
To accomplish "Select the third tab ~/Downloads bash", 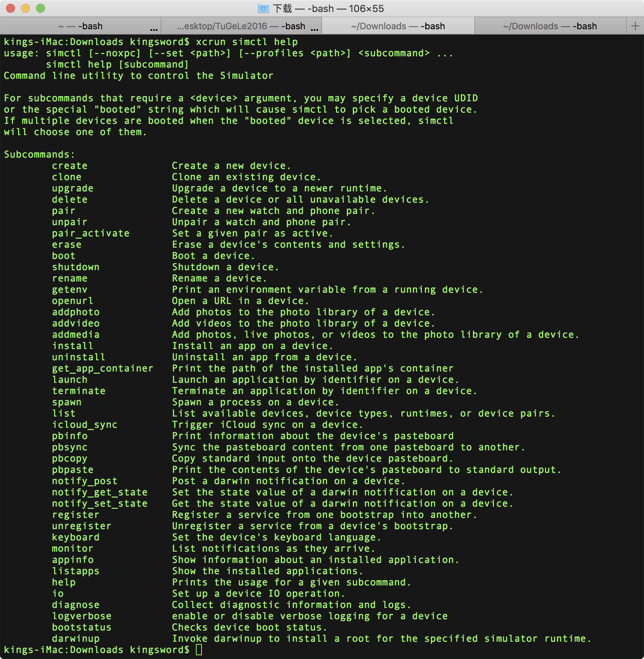I will [398, 26].
